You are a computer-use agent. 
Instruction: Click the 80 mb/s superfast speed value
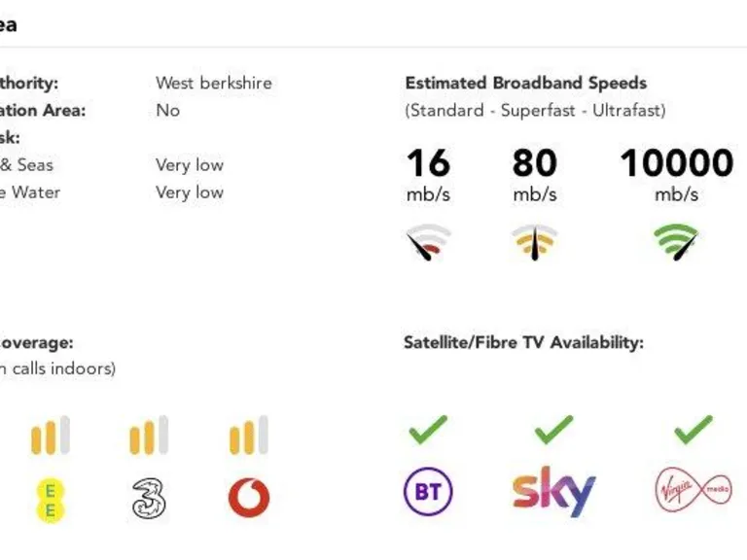point(534,163)
